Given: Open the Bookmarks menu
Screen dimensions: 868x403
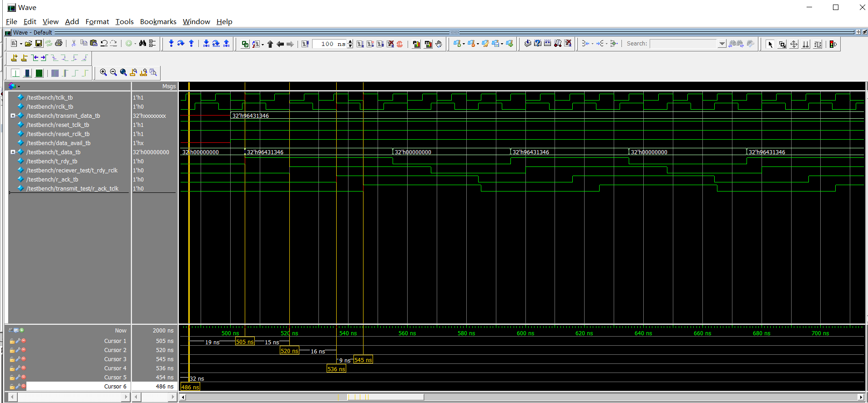Looking at the screenshot, I should (158, 21).
